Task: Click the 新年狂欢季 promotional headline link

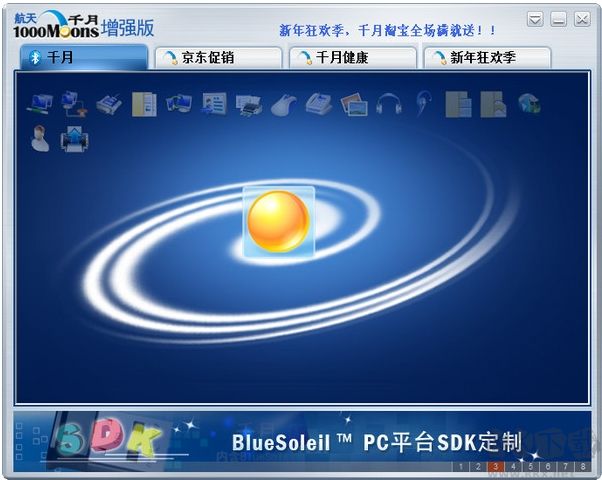Action: pos(388,30)
